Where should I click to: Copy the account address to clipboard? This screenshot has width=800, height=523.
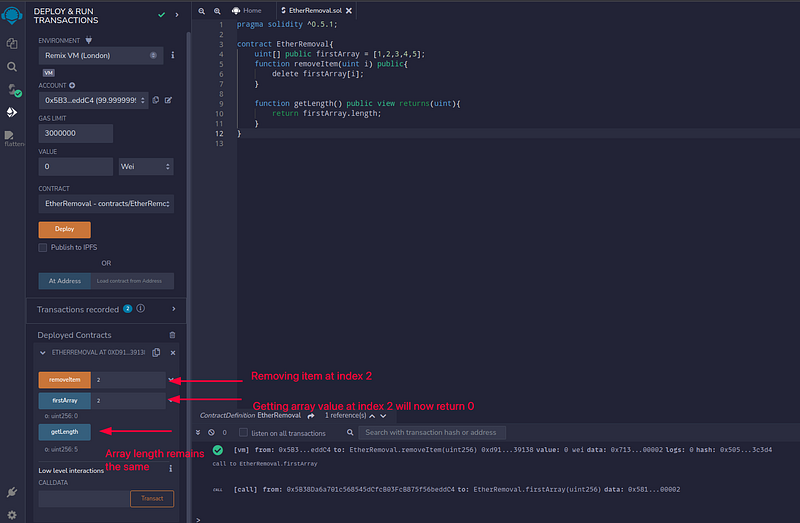click(157, 100)
